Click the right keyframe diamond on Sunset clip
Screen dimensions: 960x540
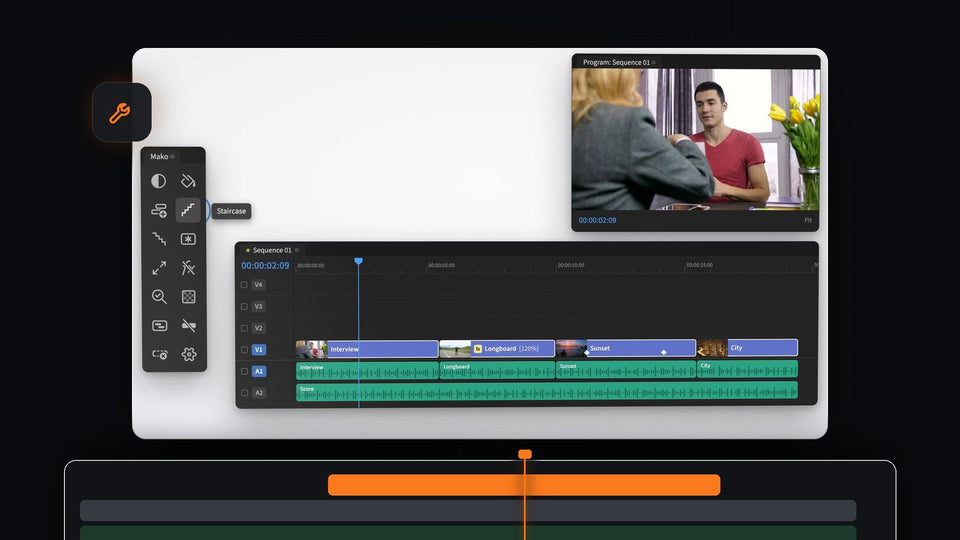click(x=664, y=352)
